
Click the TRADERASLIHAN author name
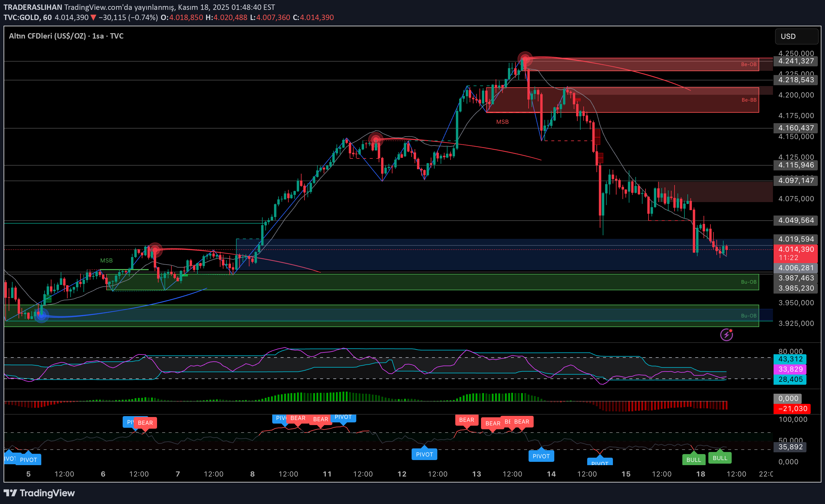point(33,7)
